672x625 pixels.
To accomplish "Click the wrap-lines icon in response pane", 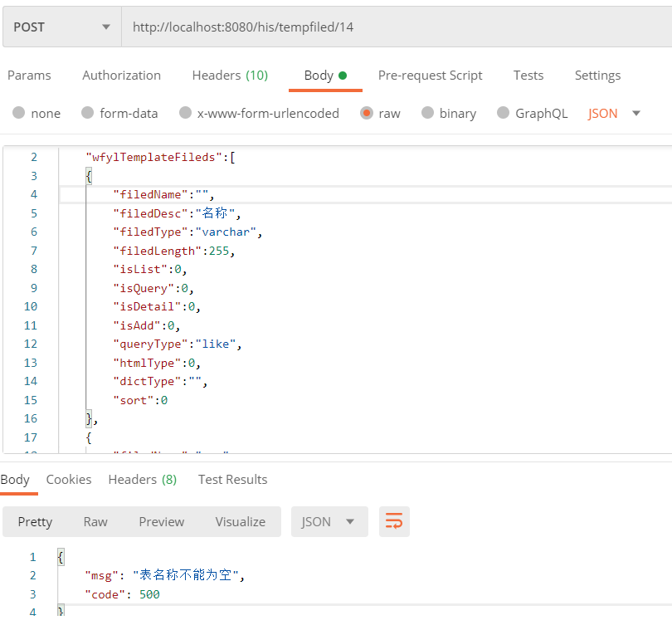I will pos(393,521).
